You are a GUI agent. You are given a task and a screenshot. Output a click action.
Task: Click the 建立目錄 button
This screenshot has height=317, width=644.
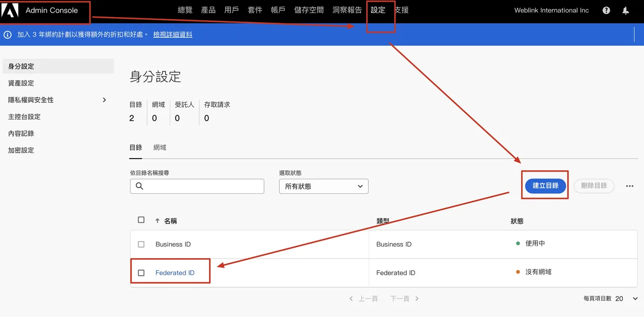pyautogui.click(x=546, y=186)
